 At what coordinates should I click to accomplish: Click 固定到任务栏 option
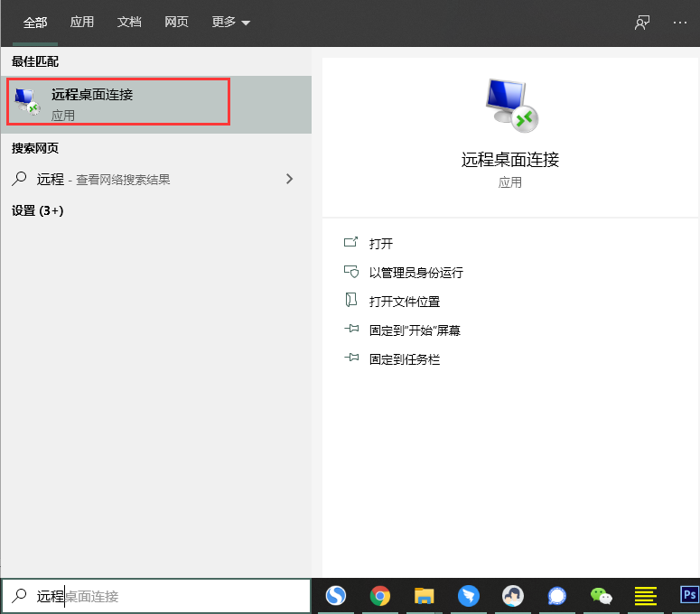click(404, 358)
